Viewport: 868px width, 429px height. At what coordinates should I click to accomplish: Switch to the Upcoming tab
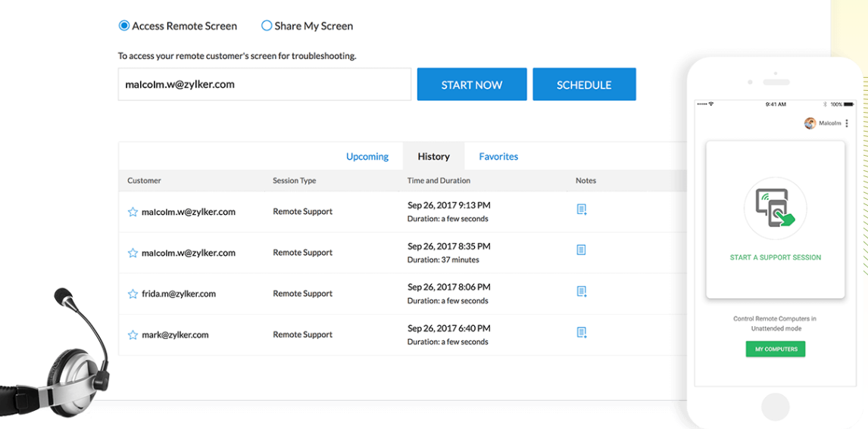tap(367, 157)
